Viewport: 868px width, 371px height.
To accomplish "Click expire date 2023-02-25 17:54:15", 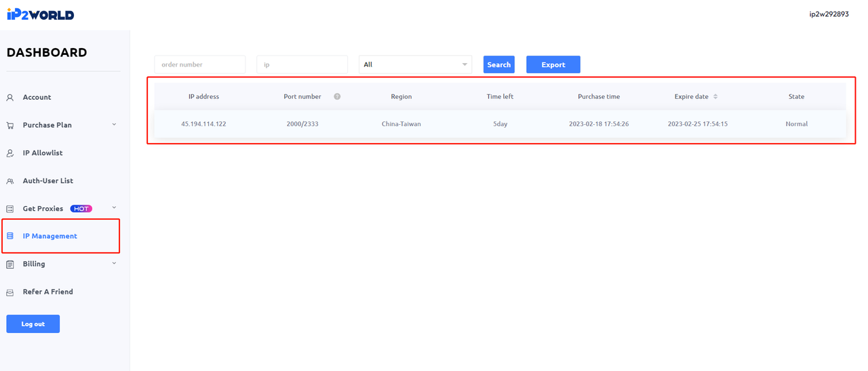I will tap(698, 124).
